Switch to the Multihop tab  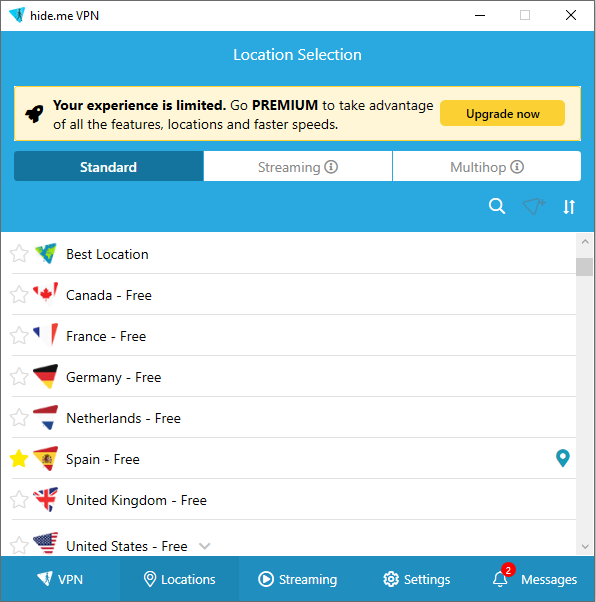[x=487, y=166]
